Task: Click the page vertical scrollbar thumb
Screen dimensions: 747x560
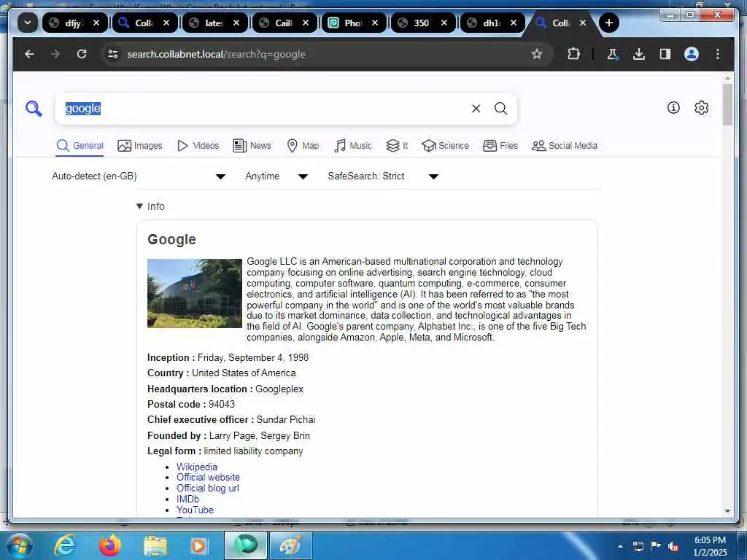Action: pyautogui.click(x=727, y=105)
